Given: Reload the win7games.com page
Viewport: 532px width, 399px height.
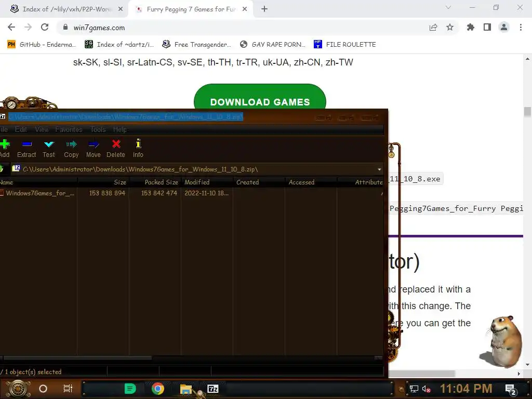Looking at the screenshot, I should point(45,27).
